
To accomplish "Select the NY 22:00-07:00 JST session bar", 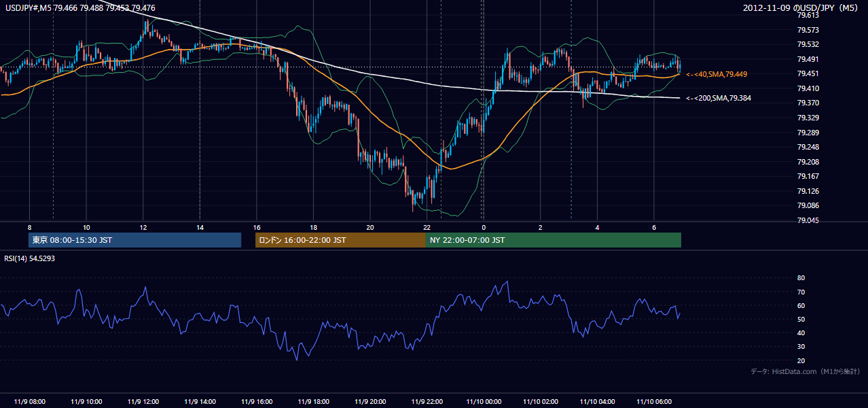I will click(554, 240).
